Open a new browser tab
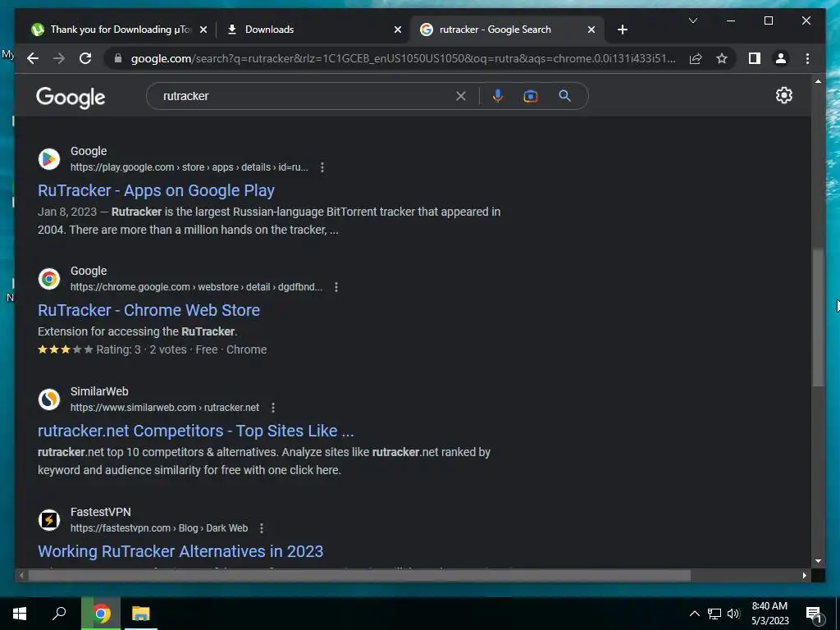The image size is (840, 630). [622, 30]
